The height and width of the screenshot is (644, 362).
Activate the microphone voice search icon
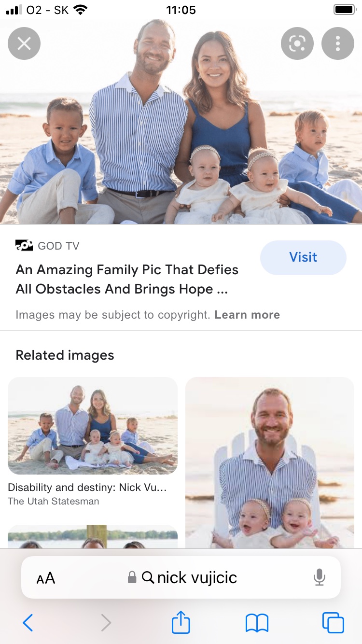[319, 577]
